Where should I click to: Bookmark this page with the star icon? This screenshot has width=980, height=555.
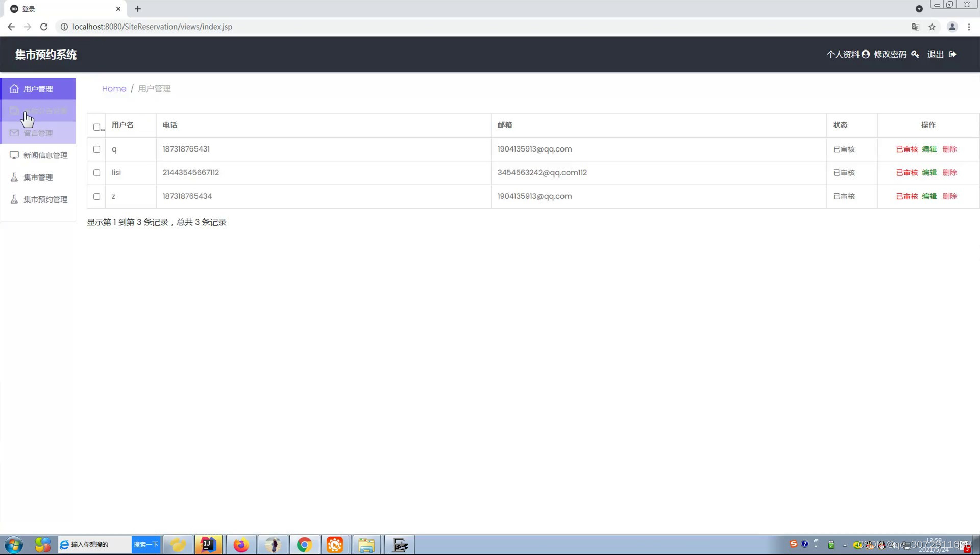(932, 27)
